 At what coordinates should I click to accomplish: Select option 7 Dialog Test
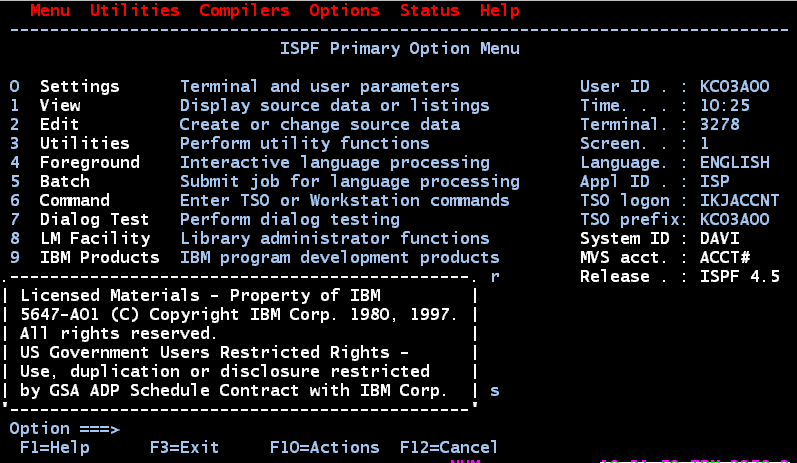[95, 220]
